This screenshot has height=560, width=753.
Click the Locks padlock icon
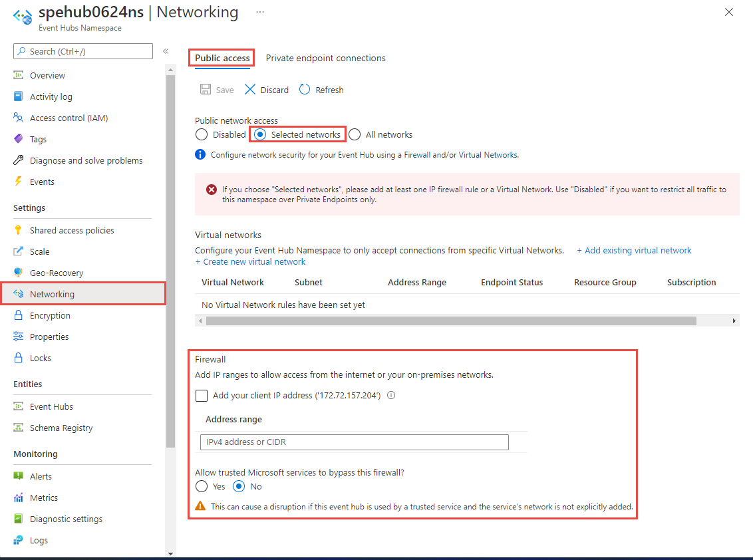point(18,357)
